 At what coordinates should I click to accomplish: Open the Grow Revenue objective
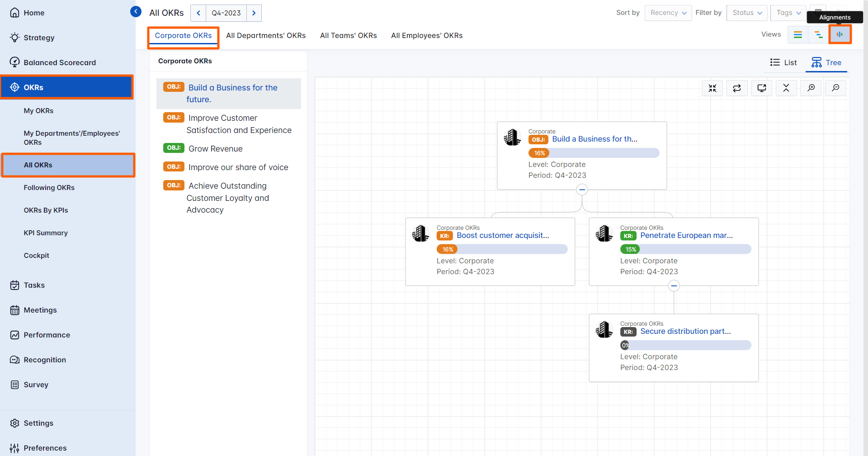coord(215,149)
